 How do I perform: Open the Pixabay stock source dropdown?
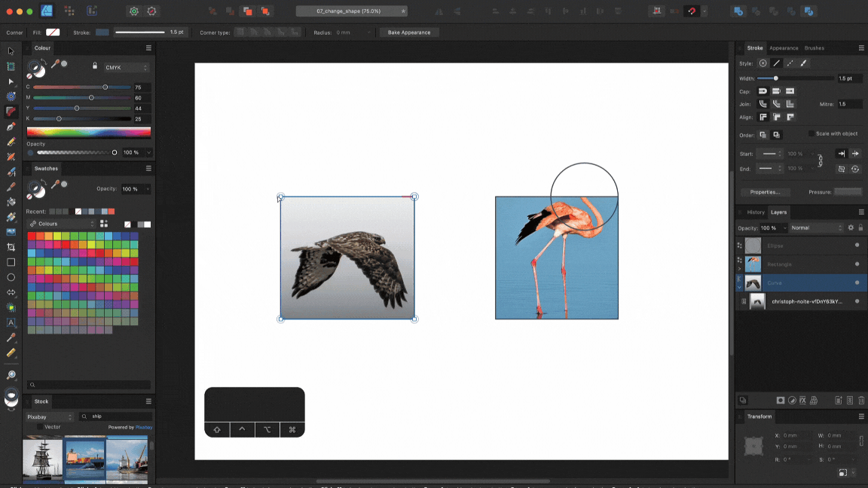pyautogui.click(x=49, y=416)
